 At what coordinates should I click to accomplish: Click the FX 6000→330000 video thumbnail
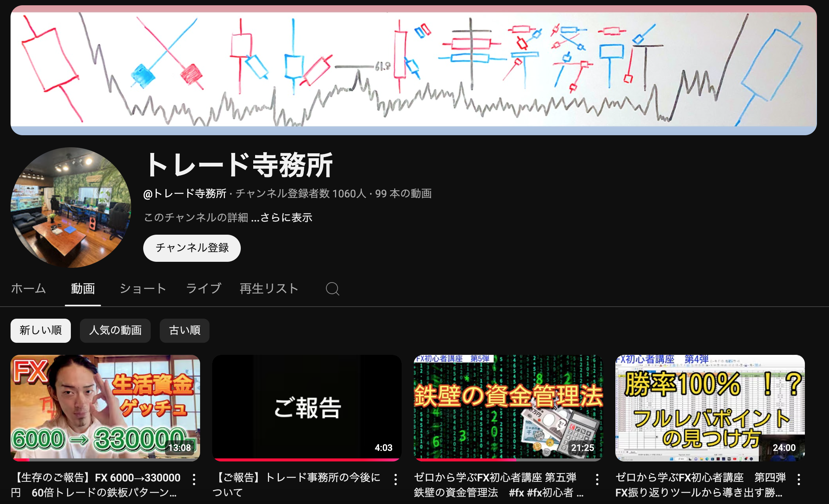point(105,408)
